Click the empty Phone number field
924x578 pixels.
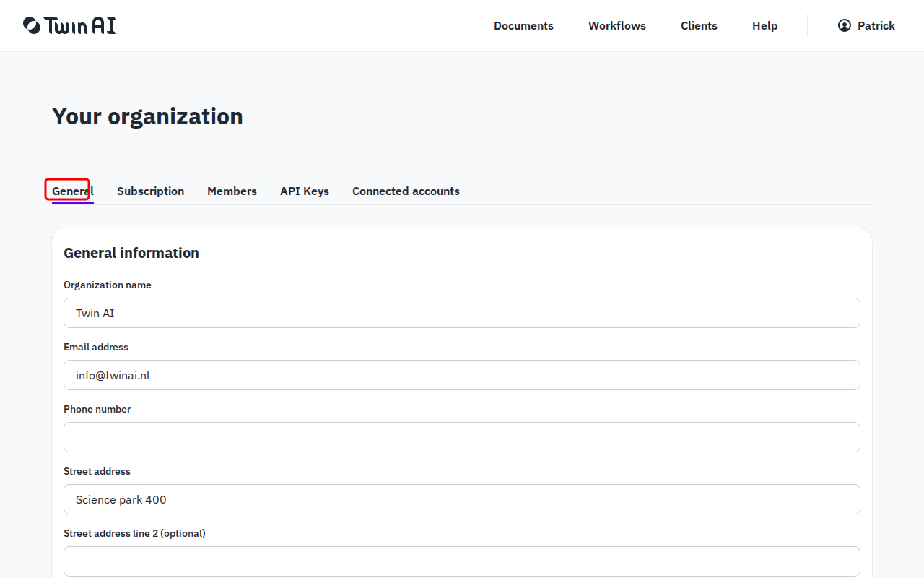462,437
